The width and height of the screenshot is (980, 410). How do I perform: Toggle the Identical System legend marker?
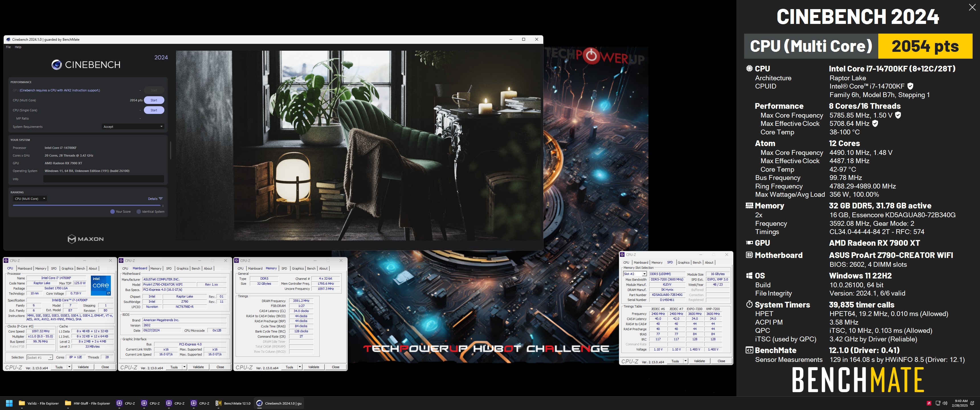pyautogui.click(x=138, y=212)
